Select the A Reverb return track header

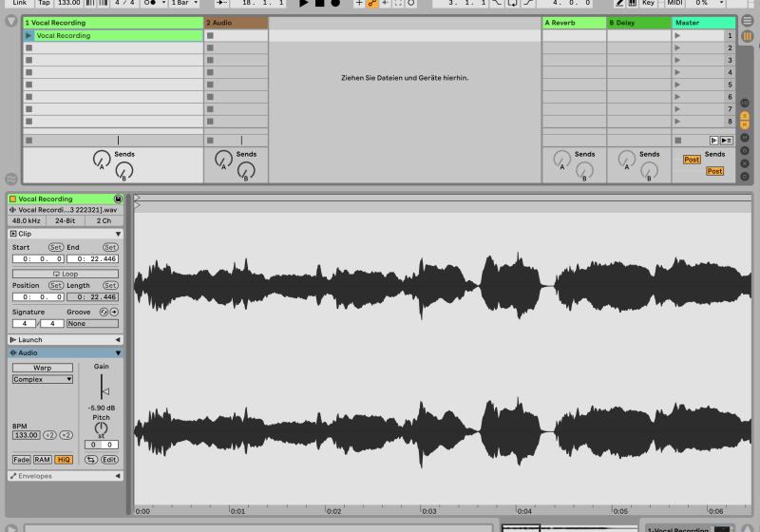574,23
